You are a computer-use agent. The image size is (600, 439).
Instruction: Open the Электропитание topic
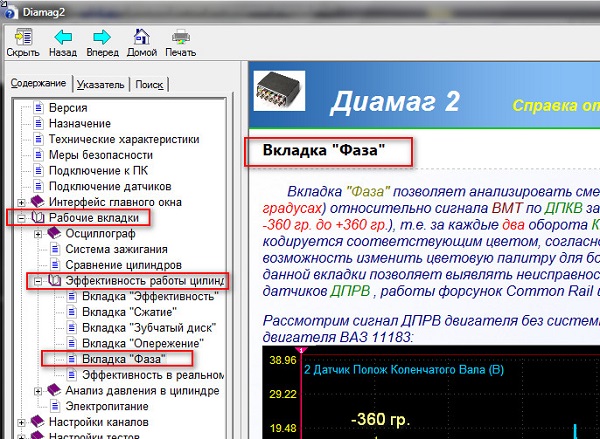[107, 406]
